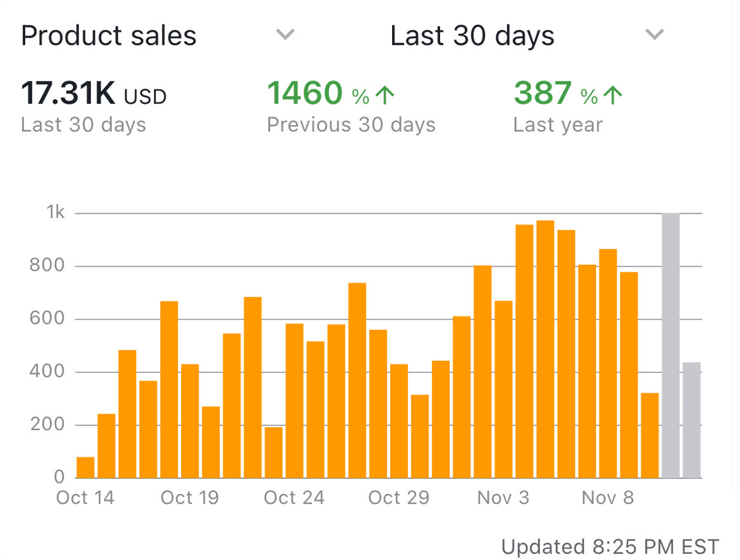Image resolution: width=740 pixels, height=560 pixels.
Task: Click the chevron beside Product sales
Action: (285, 34)
